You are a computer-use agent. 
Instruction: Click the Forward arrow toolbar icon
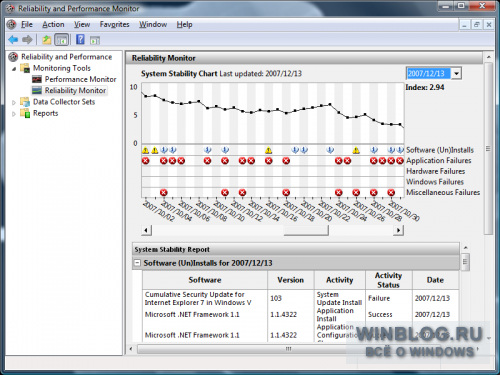27,40
